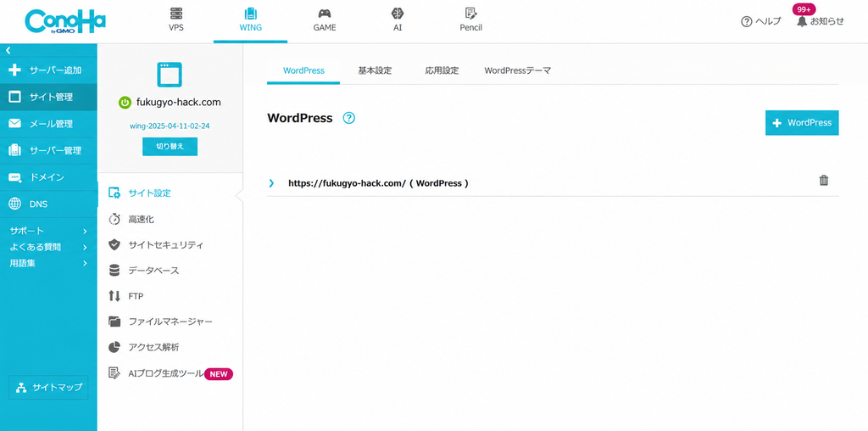Open the VPS service tab
This screenshot has height=431, width=868.
coord(176,20)
